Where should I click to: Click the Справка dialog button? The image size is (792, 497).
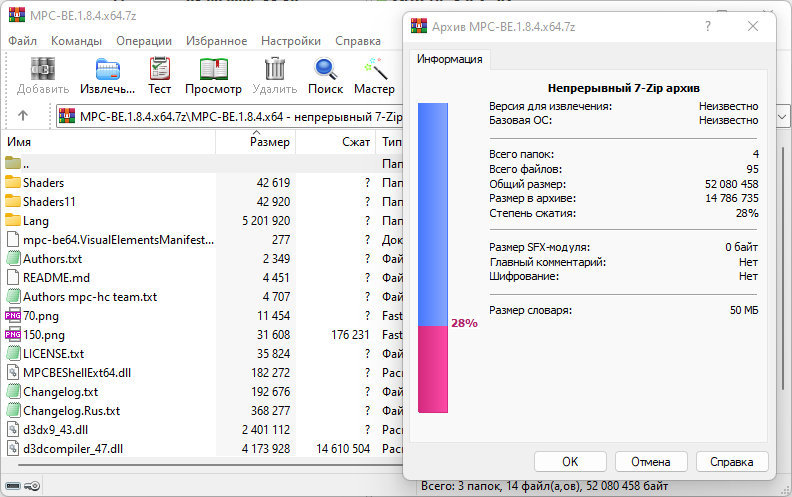731,462
